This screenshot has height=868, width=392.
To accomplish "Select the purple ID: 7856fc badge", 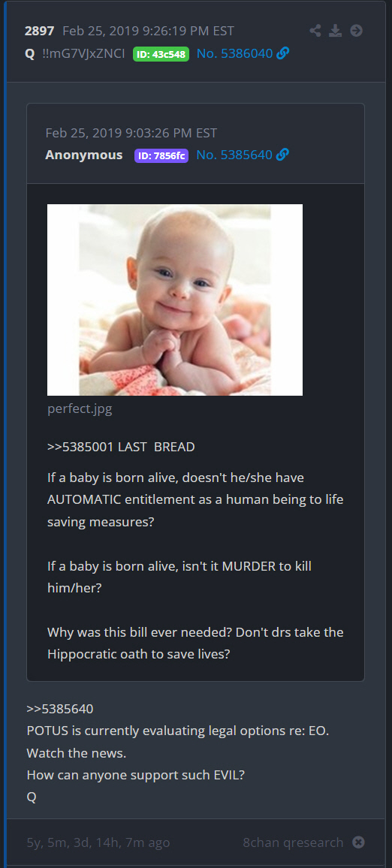I will (x=161, y=155).
